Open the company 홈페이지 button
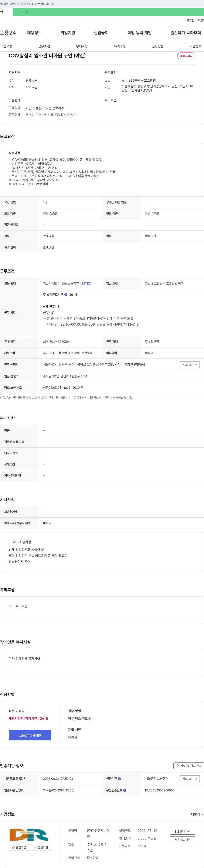 [x=183, y=831]
